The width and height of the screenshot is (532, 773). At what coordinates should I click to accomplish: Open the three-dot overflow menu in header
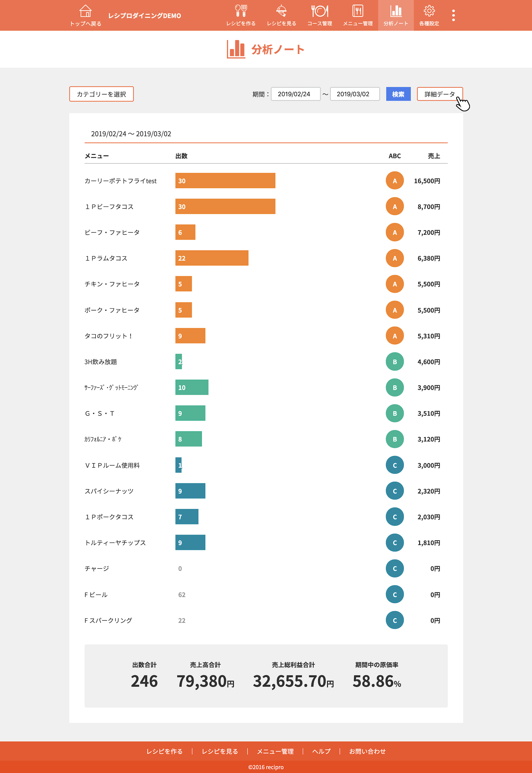tap(453, 15)
